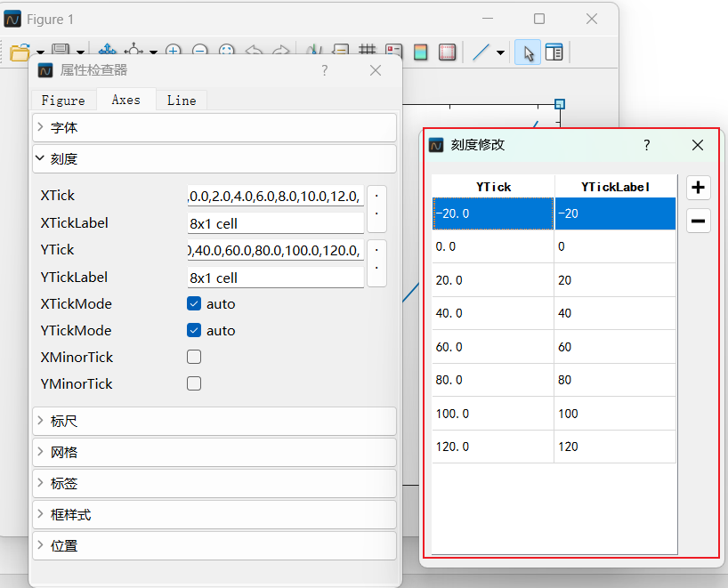Select the pan (move) tool icon
728x588 pixels.
(x=108, y=49)
